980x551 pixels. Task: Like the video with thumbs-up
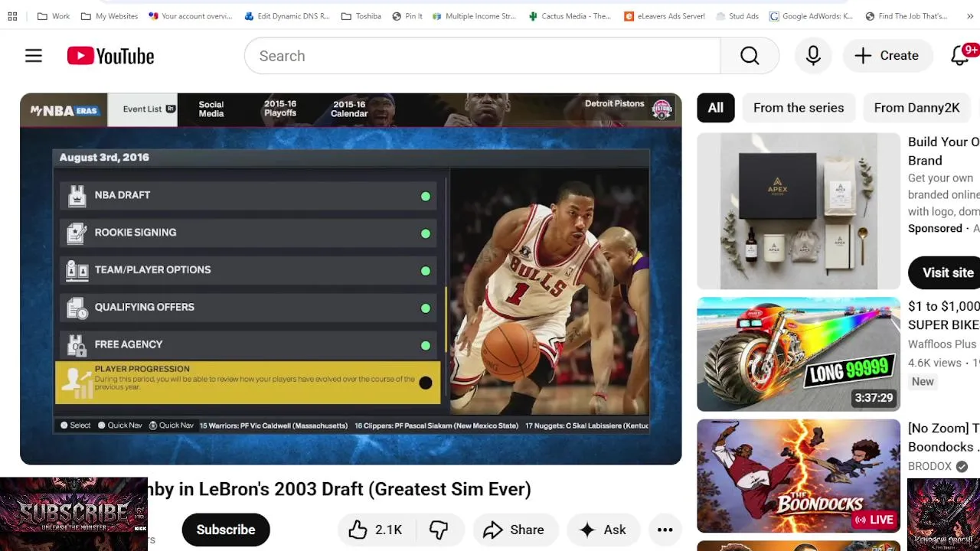pos(375,530)
